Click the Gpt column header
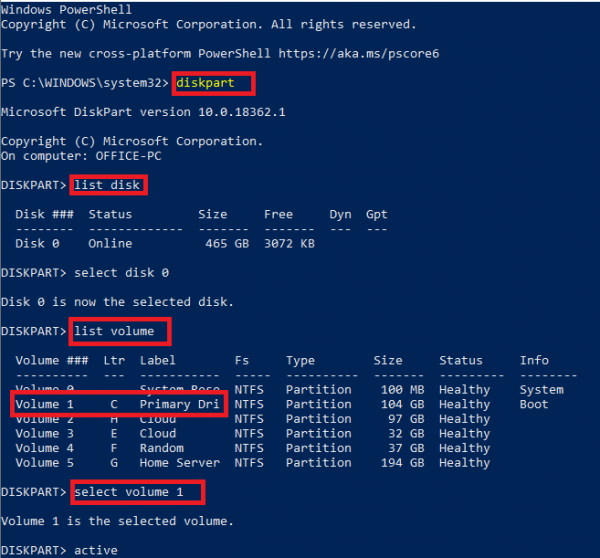This screenshot has width=600, height=558. [376, 214]
